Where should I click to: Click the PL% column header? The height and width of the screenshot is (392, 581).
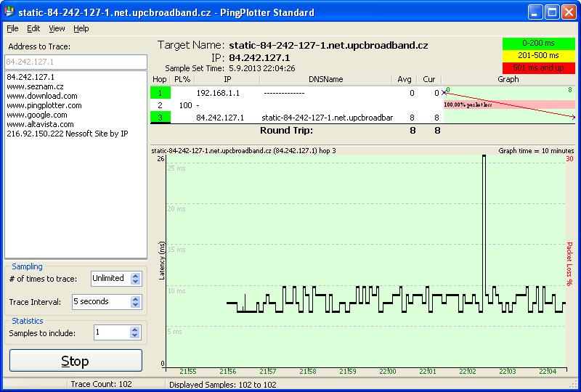click(x=182, y=79)
